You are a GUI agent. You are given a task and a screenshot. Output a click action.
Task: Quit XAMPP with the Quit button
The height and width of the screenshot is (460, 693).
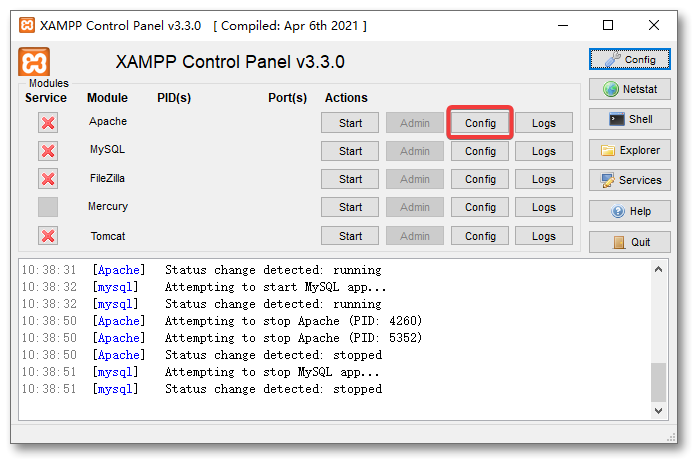(629, 242)
